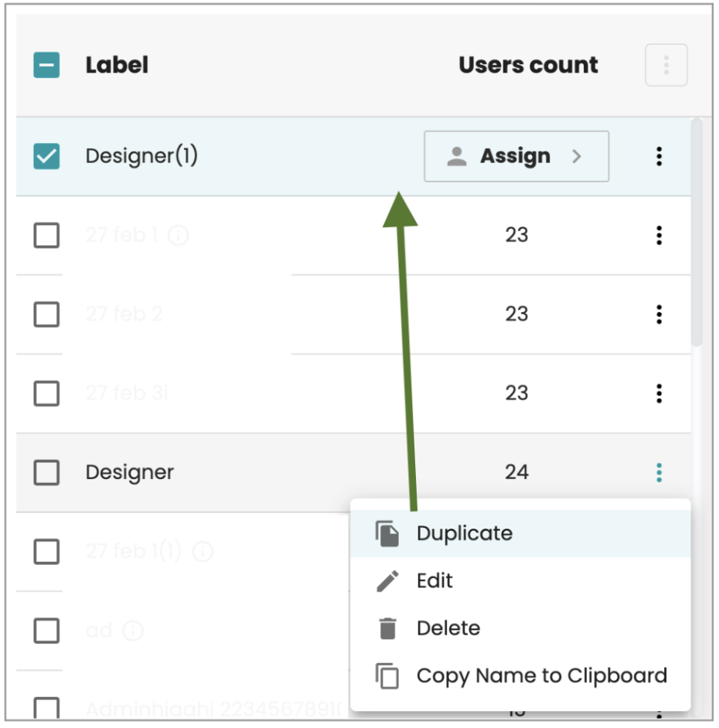Open the more options for 27 feb 3i row
This screenshot has width=719, height=728.
(659, 393)
